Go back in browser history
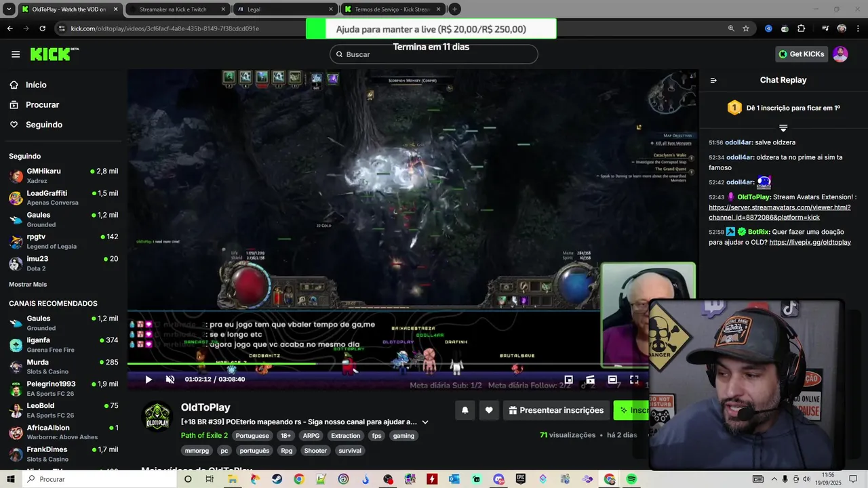Screen dimensions: 868x488 point(9,28)
